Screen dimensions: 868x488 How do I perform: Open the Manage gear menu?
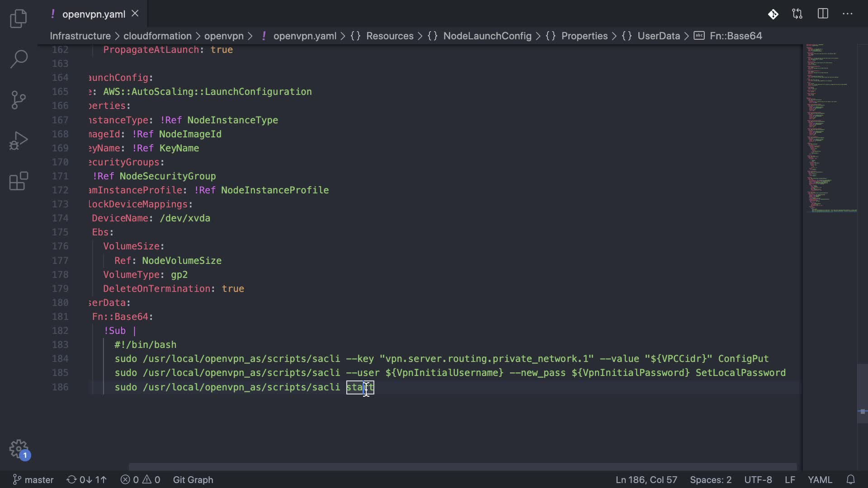click(x=19, y=449)
